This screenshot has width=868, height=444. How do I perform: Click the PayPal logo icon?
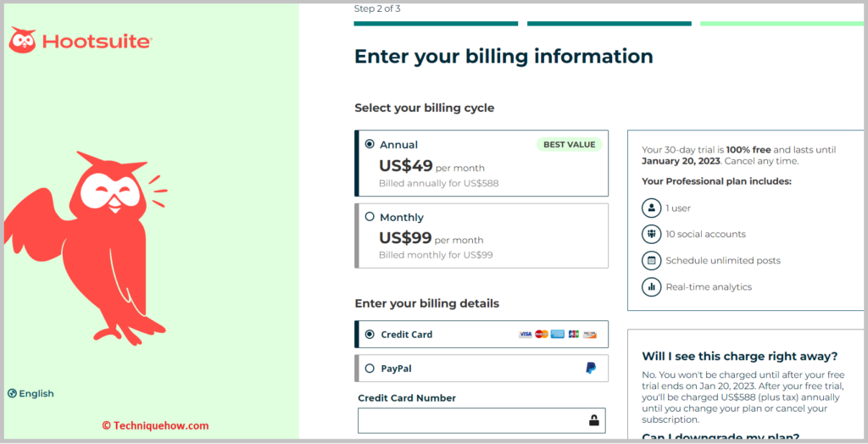click(591, 368)
